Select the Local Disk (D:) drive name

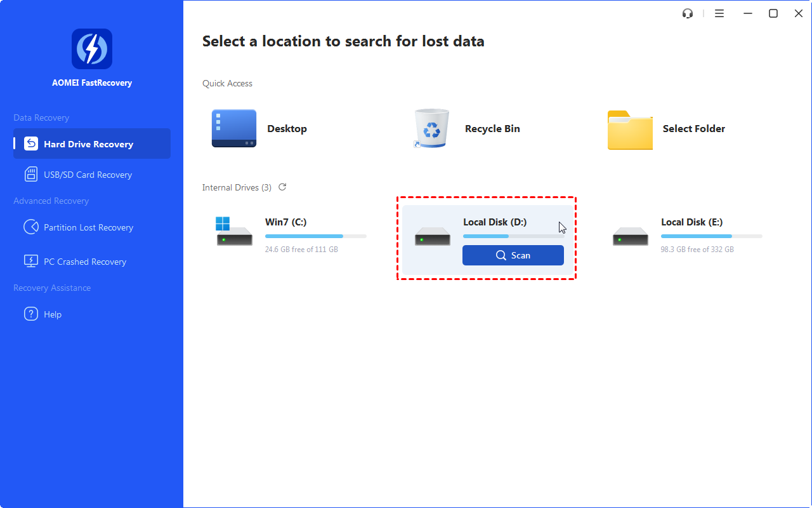[x=495, y=222]
